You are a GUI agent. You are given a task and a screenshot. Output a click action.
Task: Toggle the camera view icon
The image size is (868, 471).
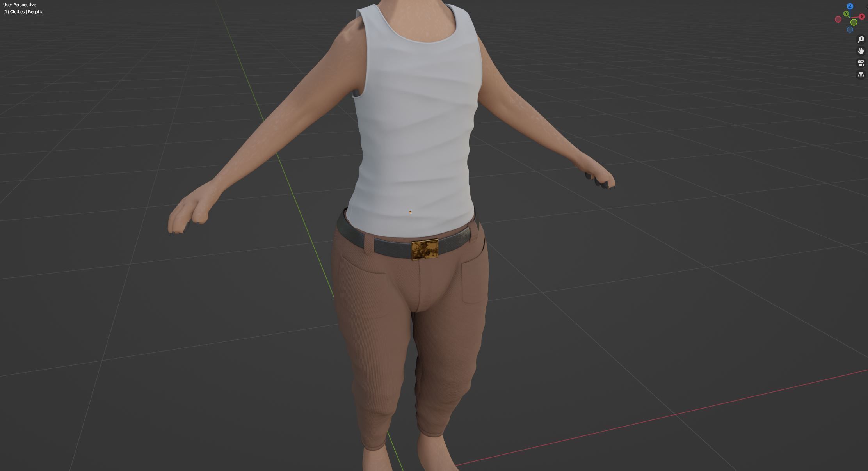[x=861, y=63]
